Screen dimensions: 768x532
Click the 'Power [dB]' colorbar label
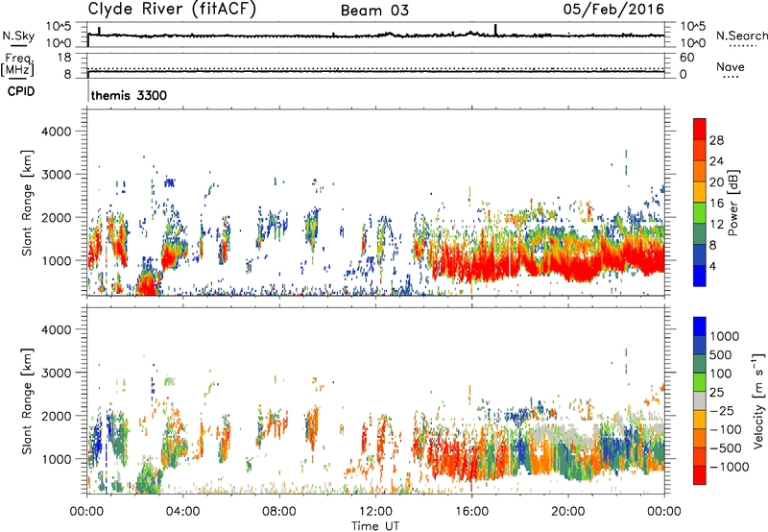tap(733, 203)
